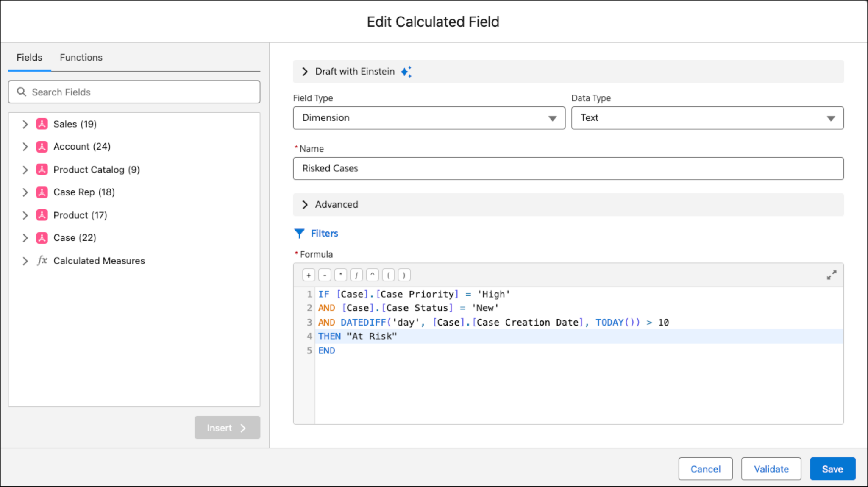The height and width of the screenshot is (487, 868).
Task: Click the END keyword on line 5
Action: pyautogui.click(x=327, y=351)
